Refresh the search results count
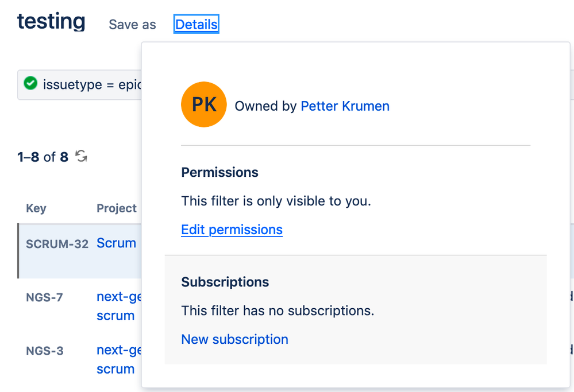The width and height of the screenshot is (574, 392). pos(82,156)
